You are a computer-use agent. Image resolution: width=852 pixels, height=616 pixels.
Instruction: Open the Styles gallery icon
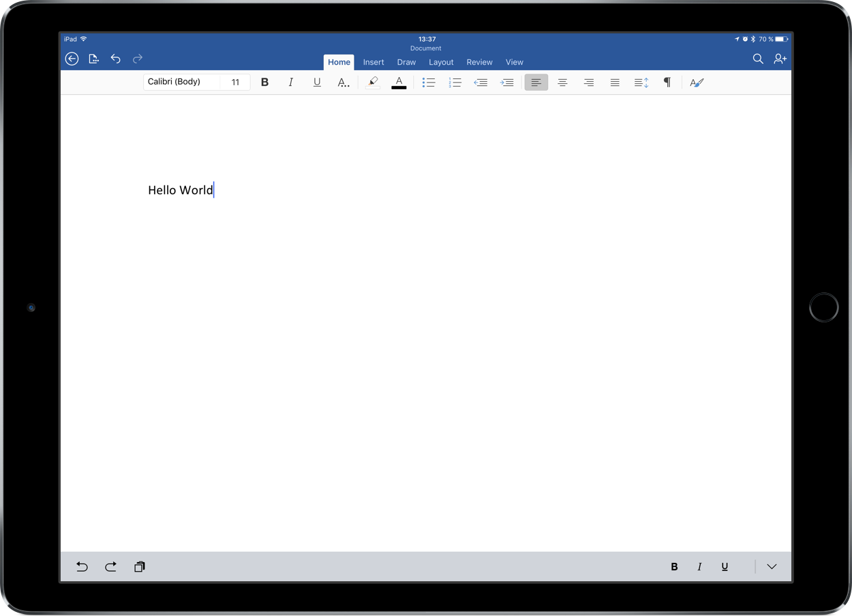coord(697,82)
